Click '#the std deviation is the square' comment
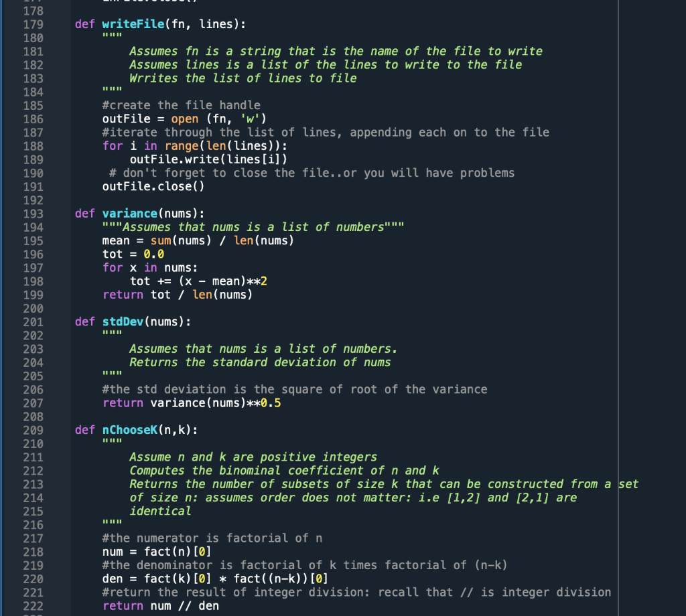This screenshot has height=616, width=686. click(295, 390)
